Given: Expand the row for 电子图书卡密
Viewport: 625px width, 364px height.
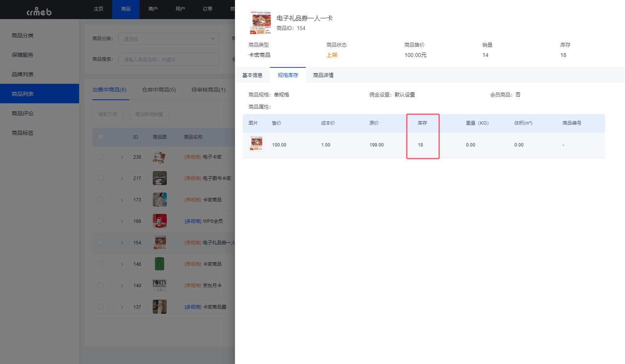Looking at the screenshot, I should [x=121, y=178].
